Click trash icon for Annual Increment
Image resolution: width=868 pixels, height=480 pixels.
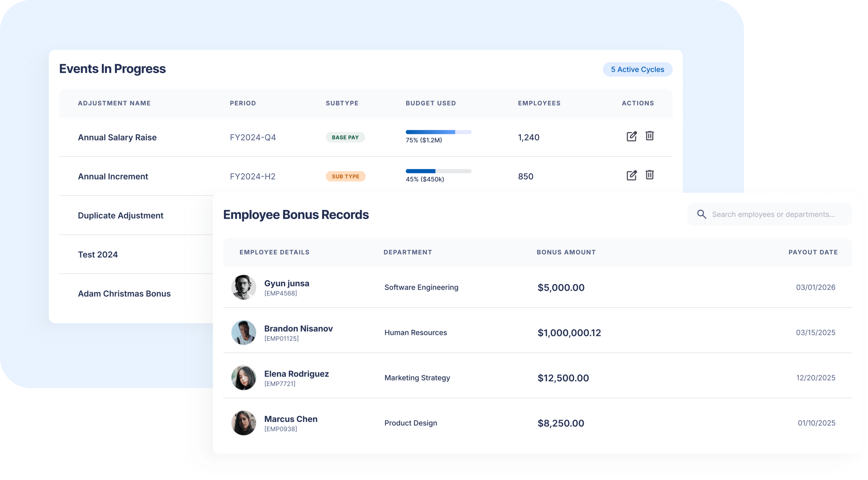[x=649, y=175]
